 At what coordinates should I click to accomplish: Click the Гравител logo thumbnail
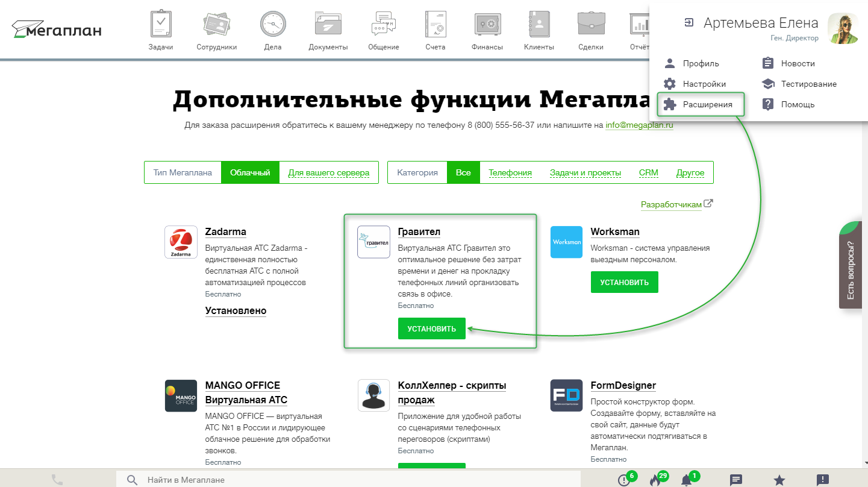pos(373,242)
